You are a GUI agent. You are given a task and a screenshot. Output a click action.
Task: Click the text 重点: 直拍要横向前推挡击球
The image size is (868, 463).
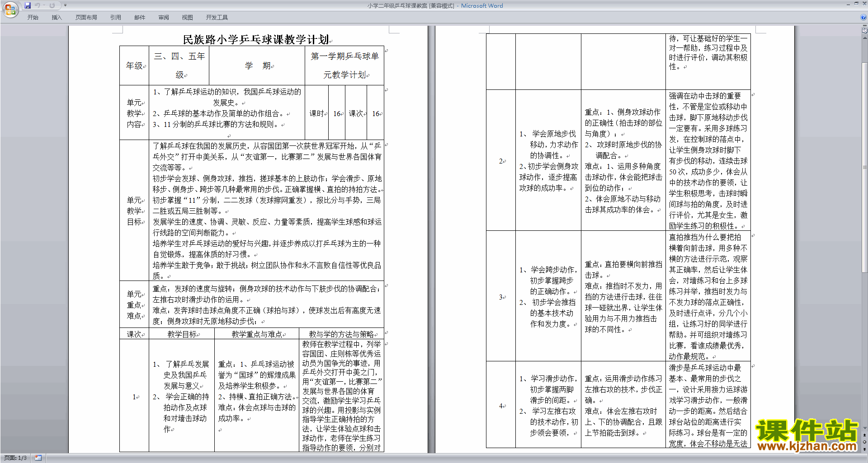[x=623, y=270]
